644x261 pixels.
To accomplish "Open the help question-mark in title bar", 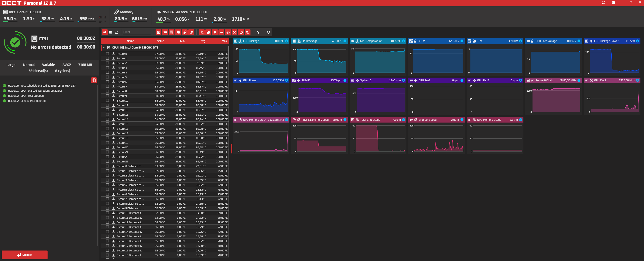I will [603, 3].
